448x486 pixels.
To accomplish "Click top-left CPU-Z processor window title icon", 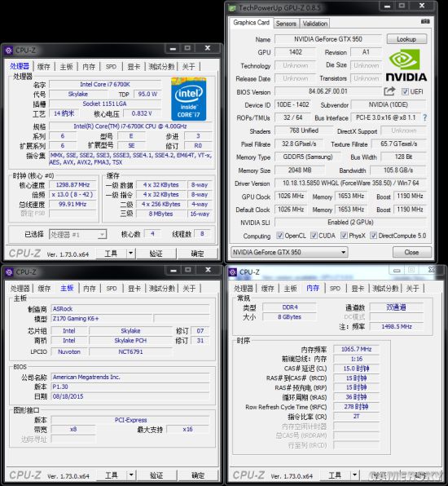I will 9,51.
